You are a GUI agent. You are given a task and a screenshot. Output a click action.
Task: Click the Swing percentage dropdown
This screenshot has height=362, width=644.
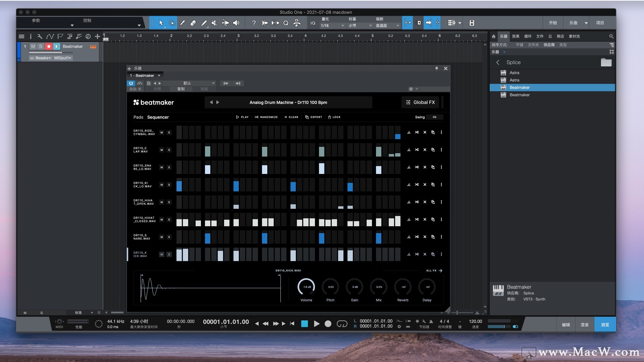435,117
